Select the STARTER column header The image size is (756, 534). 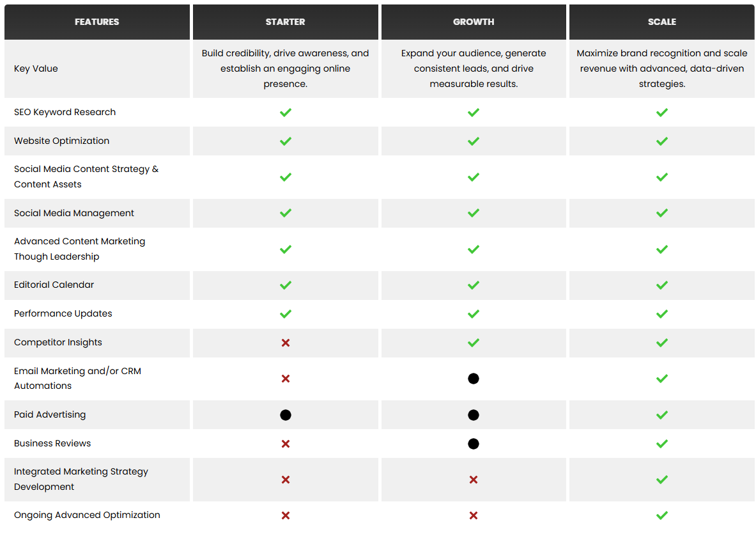[286, 22]
